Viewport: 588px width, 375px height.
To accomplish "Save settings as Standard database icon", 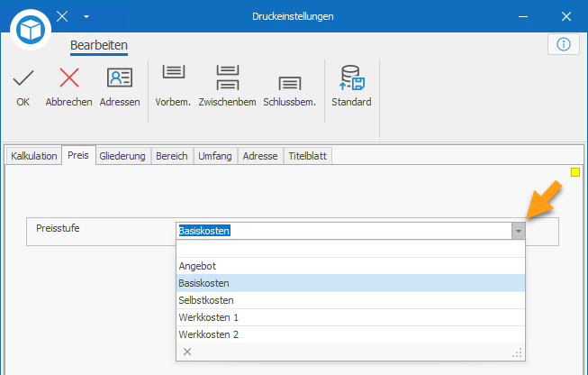I will [x=352, y=78].
